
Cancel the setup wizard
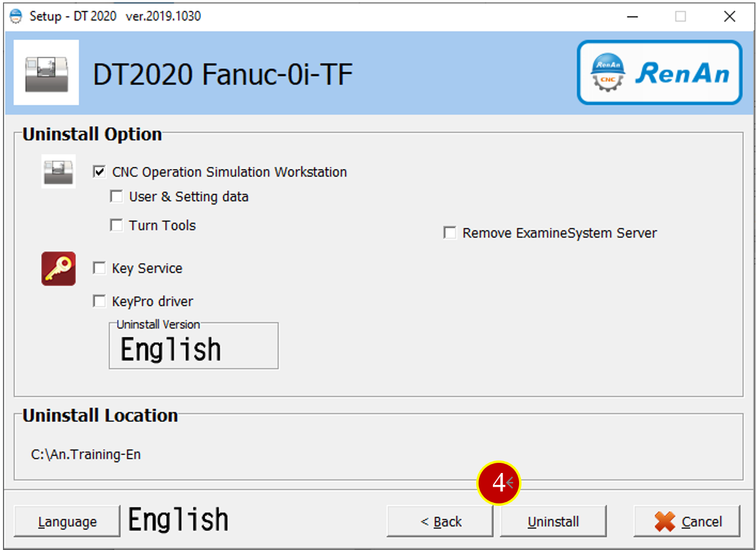pyautogui.click(x=687, y=521)
